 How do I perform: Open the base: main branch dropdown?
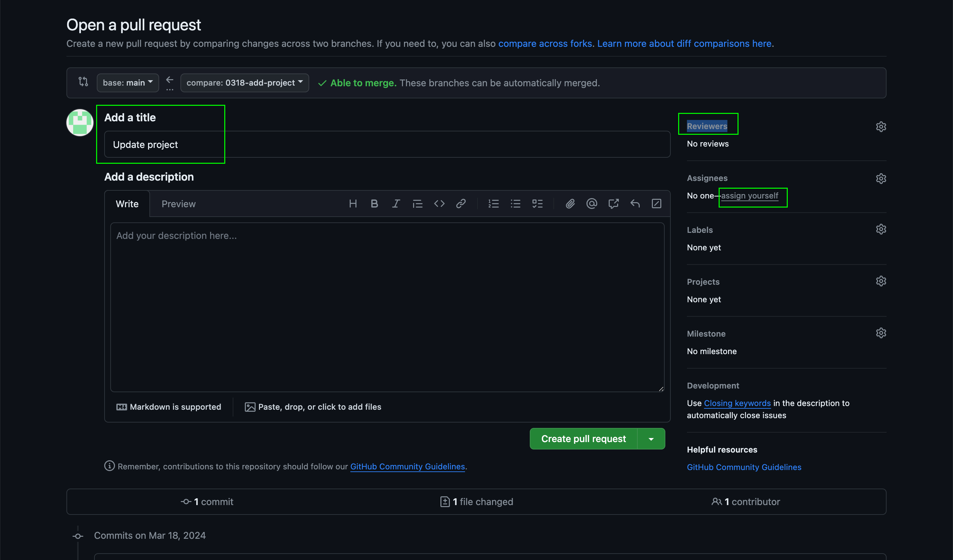tap(127, 83)
